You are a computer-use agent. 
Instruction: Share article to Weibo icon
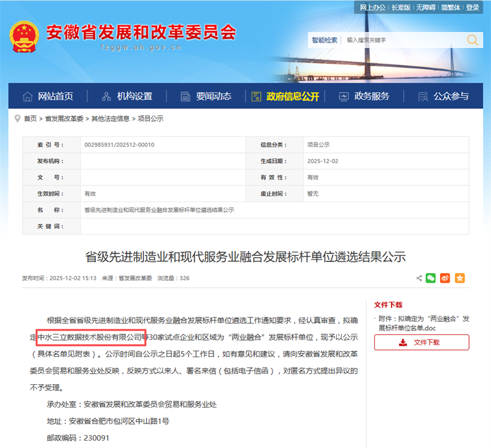pyautogui.click(x=445, y=278)
